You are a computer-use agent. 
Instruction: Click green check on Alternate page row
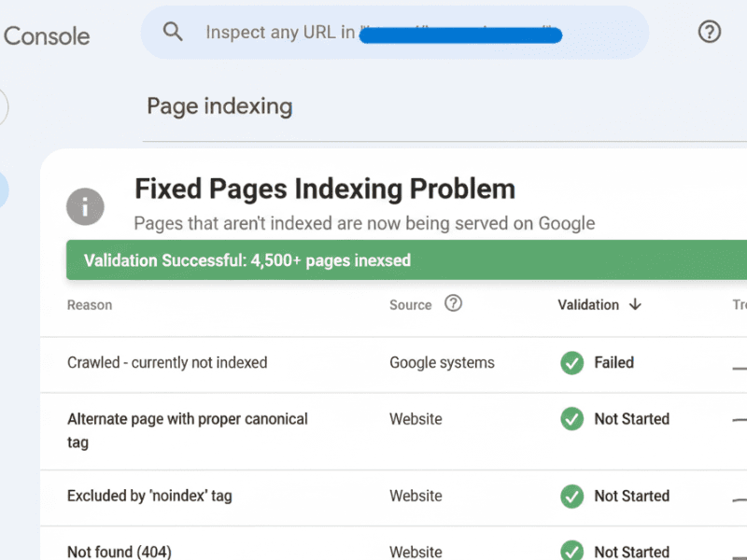(x=571, y=419)
